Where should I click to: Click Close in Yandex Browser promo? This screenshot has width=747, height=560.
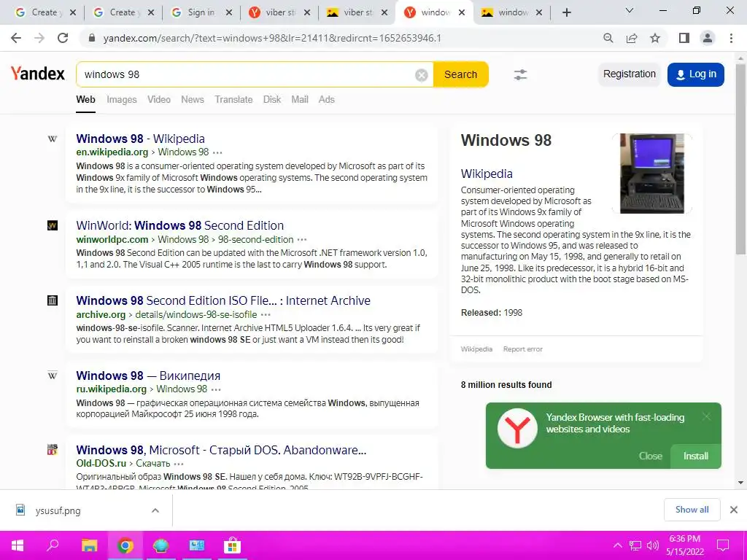(650, 456)
